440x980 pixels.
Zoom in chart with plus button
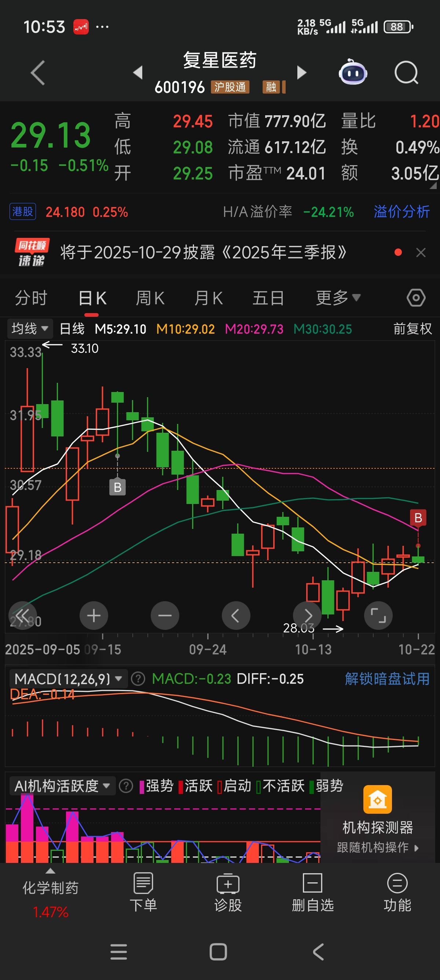click(94, 615)
